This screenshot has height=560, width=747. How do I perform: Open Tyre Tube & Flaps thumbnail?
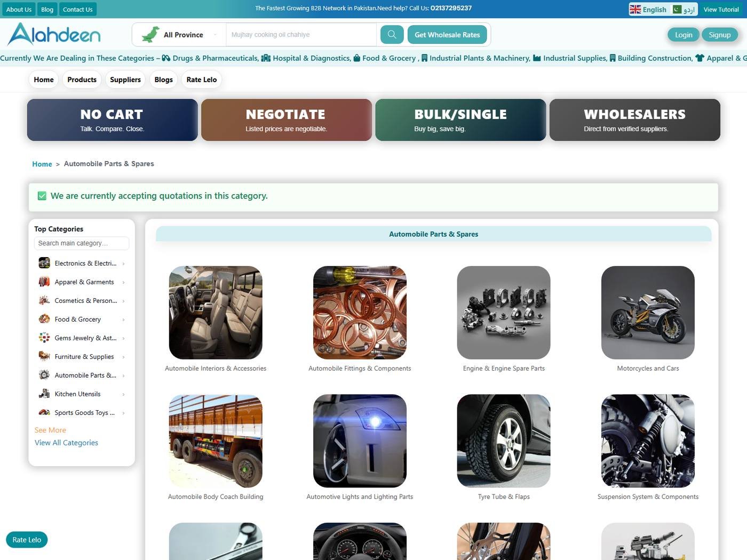click(504, 441)
